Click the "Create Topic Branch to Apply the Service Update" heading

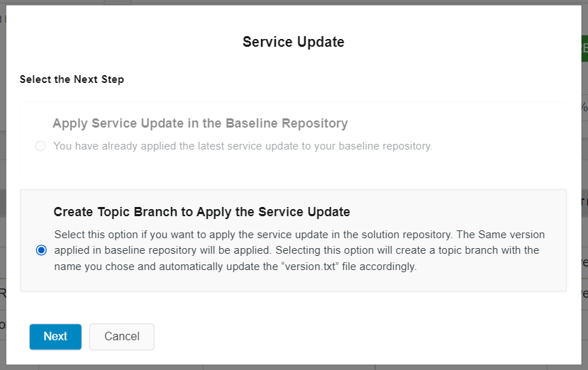coord(201,212)
